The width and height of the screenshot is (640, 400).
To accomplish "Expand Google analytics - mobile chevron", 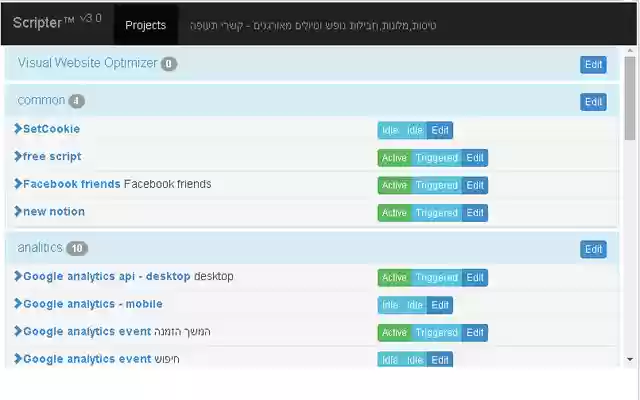I will 18,304.
